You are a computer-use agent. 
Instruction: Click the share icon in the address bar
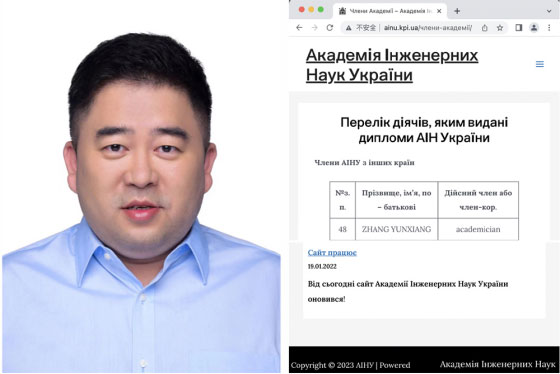(x=485, y=28)
